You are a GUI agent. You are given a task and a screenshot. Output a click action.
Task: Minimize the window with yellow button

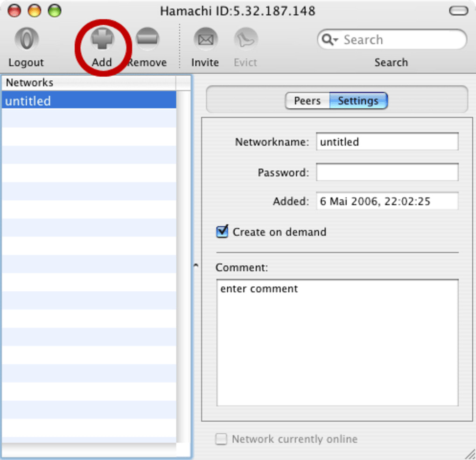35,11
